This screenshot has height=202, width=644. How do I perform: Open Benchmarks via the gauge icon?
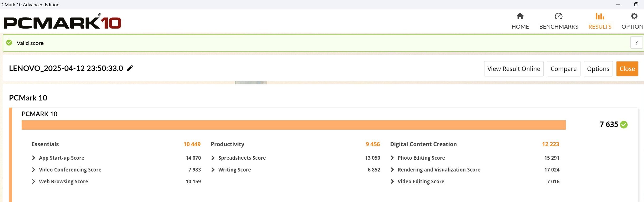(559, 16)
